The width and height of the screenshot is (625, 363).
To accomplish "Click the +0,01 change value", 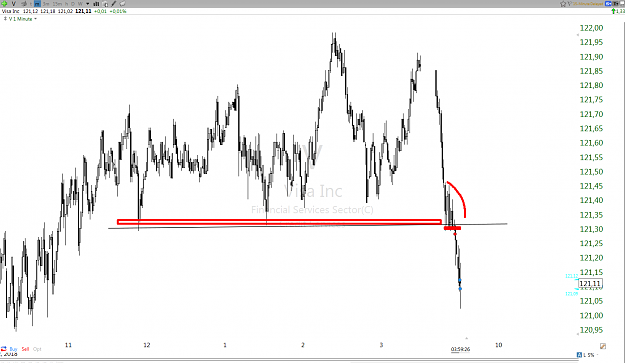I will [x=100, y=11].
